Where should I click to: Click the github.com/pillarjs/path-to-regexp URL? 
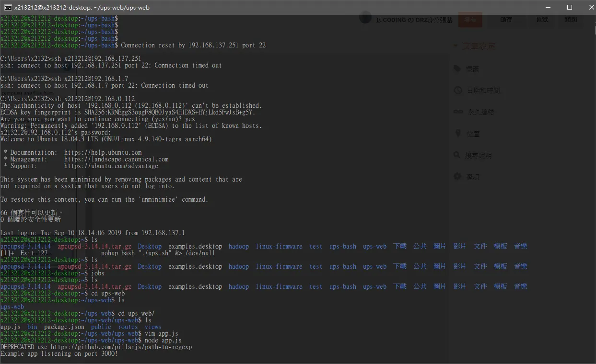tap(121, 347)
